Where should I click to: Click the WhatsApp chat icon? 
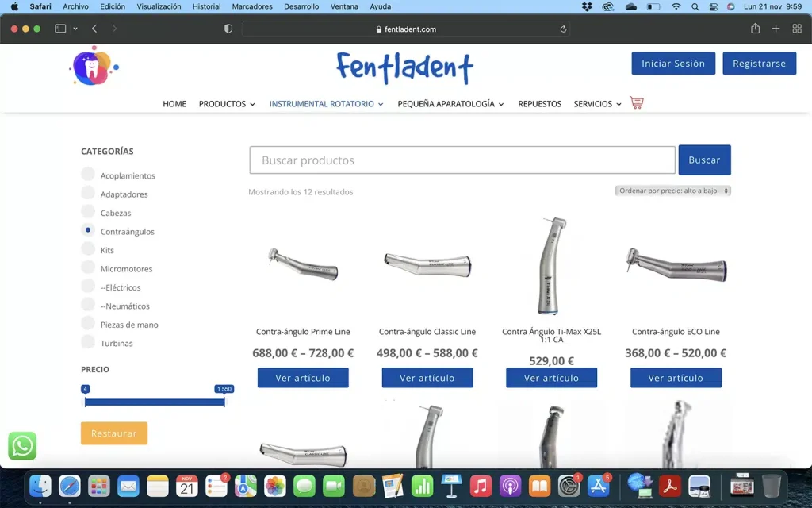(x=22, y=446)
